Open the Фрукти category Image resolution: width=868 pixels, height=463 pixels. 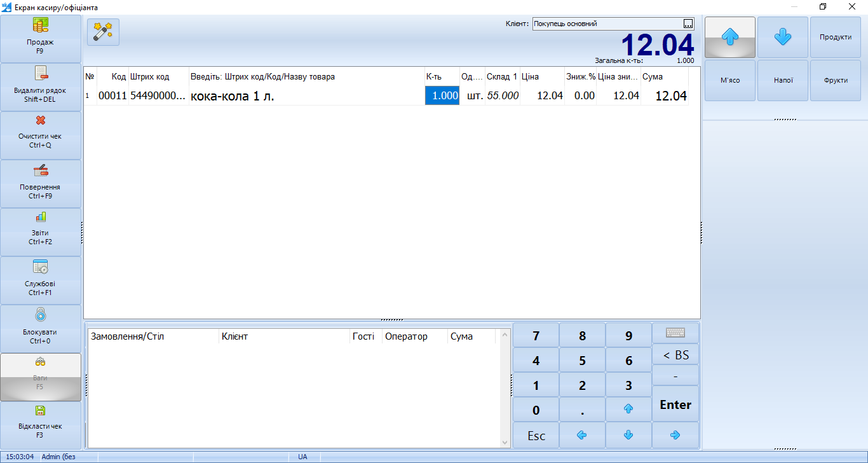click(836, 81)
